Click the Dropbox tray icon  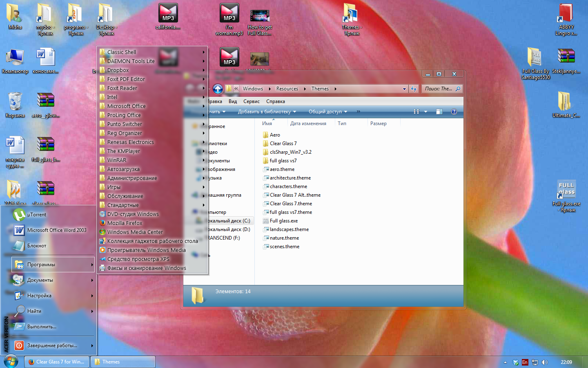[515, 362]
